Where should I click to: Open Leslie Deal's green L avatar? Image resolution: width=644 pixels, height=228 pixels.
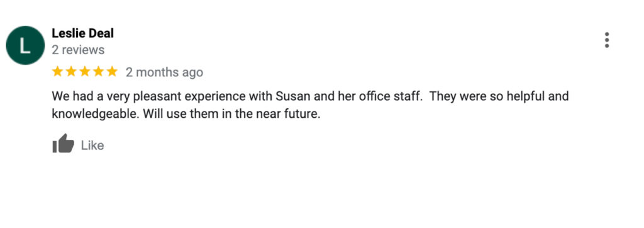tap(25, 45)
